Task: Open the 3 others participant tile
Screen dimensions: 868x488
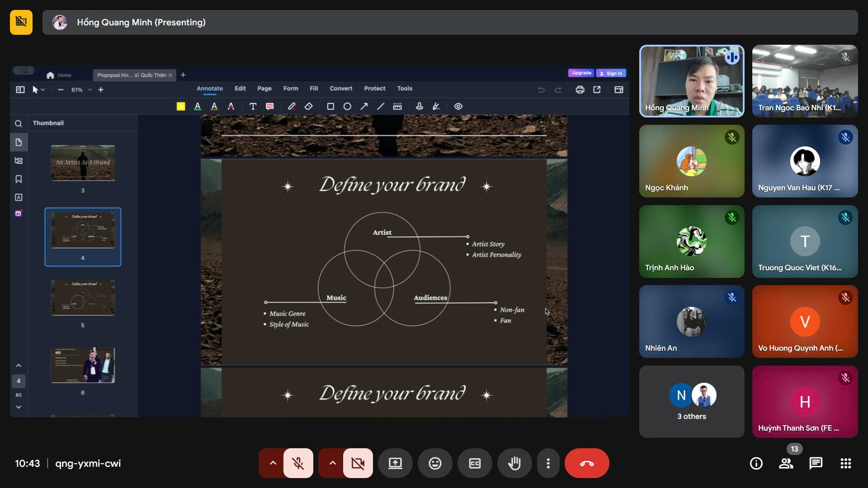Action: coord(691,401)
